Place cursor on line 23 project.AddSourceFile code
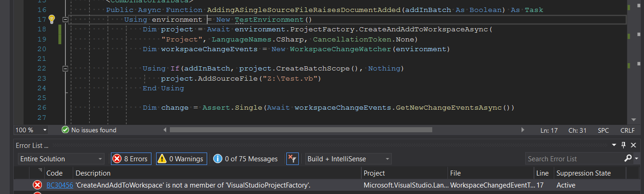Viewport: 644px width, 194px height. [241, 78]
